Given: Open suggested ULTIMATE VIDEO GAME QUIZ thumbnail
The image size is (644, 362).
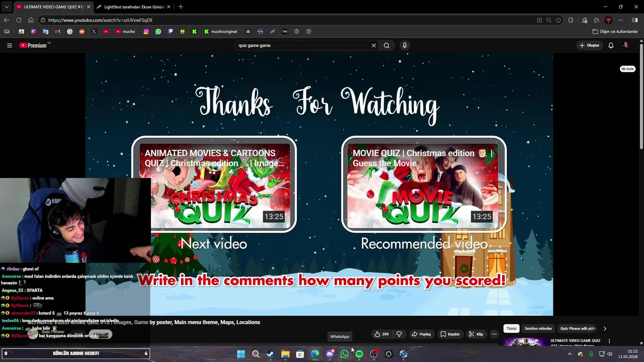Looking at the screenshot, I should click(525, 342).
